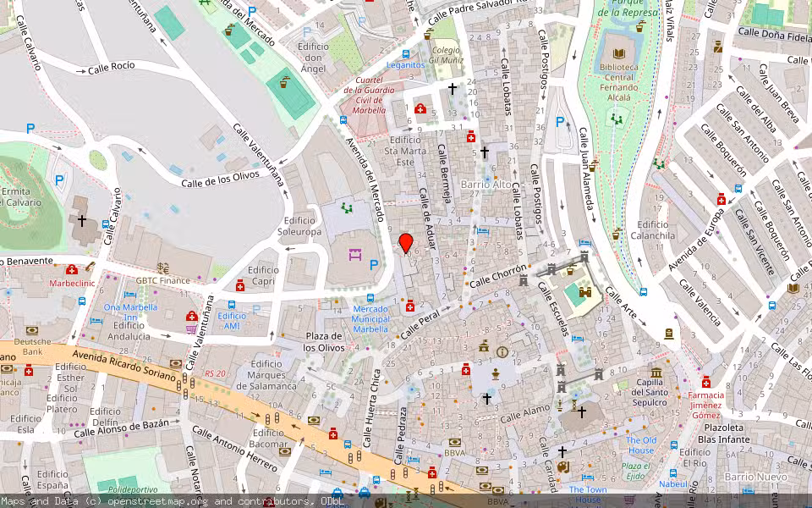Select the Nabeul bus stop icon
The width and height of the screenshot is (812, 508).
[x=673, y=472]
